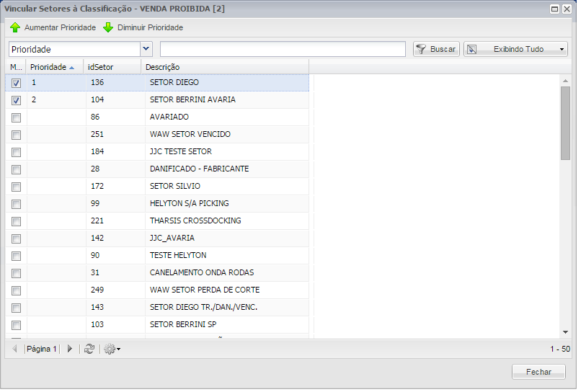The width and height of the screenshot is (581, 392).
Task: Check the WAW SETOR VENCIDO checkbox
Action: [x=16, y=135]
